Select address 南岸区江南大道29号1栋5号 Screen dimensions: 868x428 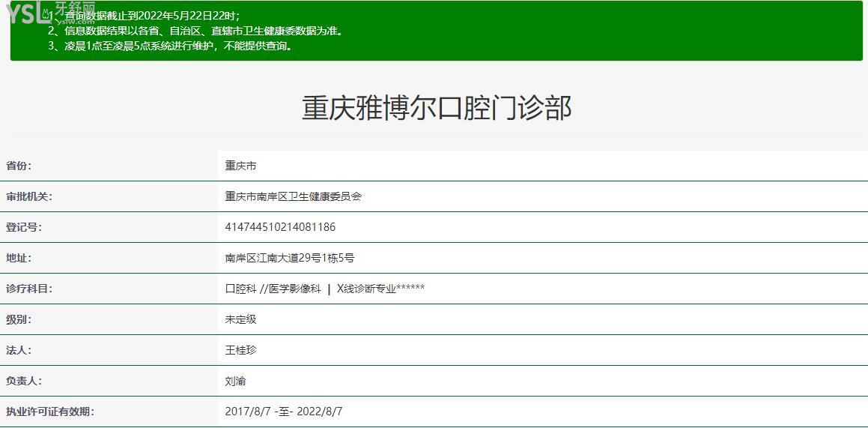(x=290, y=257)
